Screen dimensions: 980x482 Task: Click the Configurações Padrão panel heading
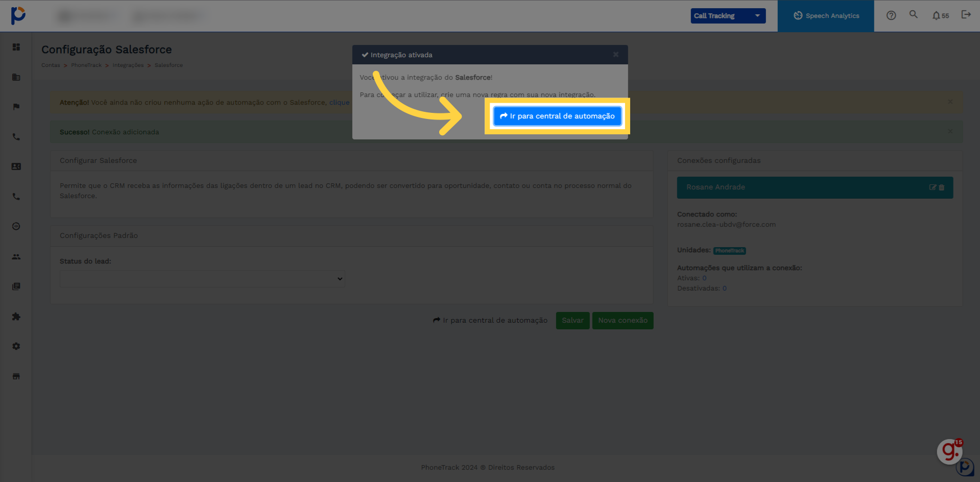coord(99,235)
